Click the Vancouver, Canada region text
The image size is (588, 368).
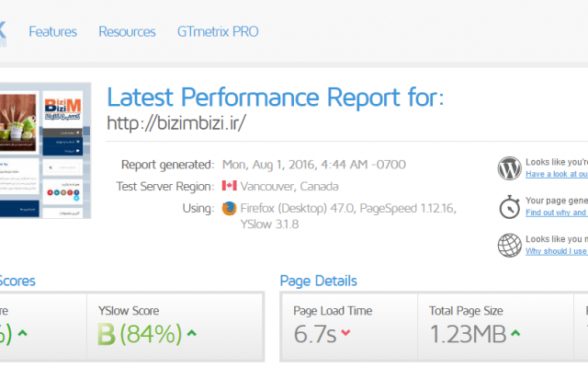(x=289, y=186)
